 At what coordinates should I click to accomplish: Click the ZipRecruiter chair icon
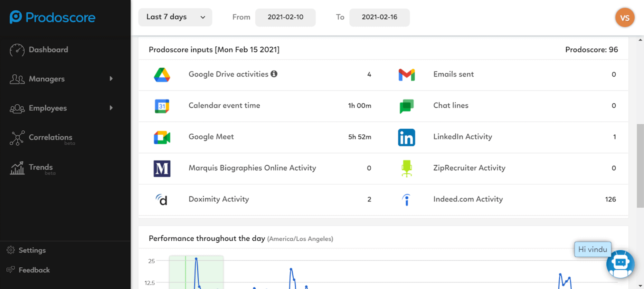pyautogui.click(x=407, y=169)
